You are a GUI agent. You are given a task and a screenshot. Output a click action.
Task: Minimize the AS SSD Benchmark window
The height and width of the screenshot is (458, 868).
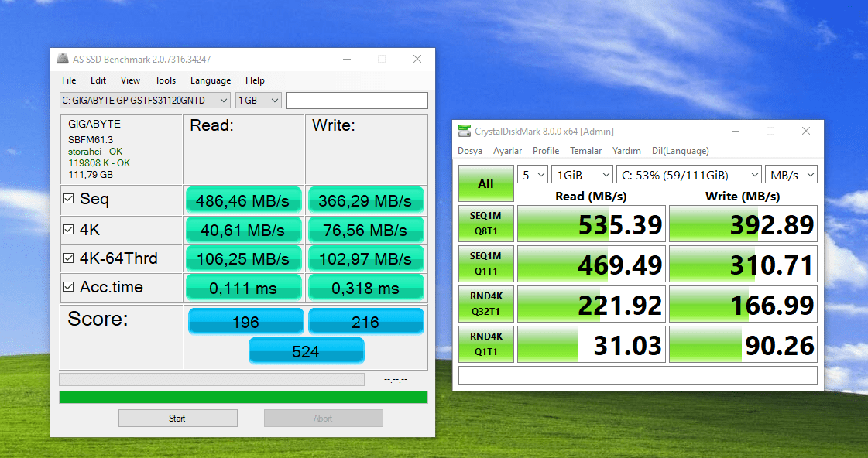[x=347, y=59]
